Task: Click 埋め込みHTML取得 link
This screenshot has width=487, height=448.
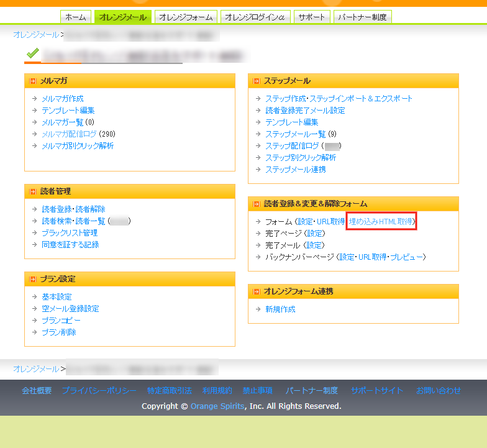Action: 380,221
